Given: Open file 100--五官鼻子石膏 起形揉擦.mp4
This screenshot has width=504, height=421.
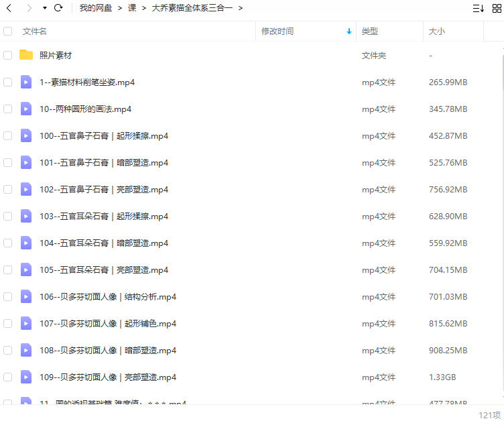Looking at the screenshot, I should coord(104,135).
